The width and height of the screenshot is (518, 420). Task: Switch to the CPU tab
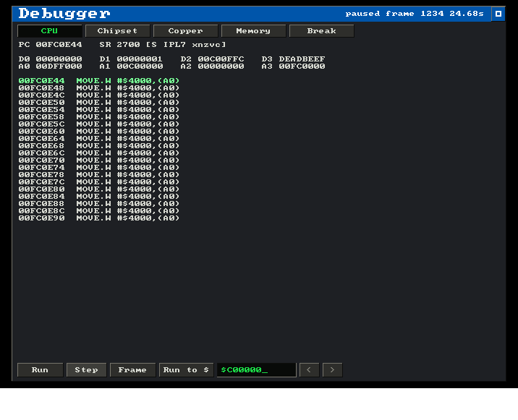pyautogui.click(x=49, y=30)
